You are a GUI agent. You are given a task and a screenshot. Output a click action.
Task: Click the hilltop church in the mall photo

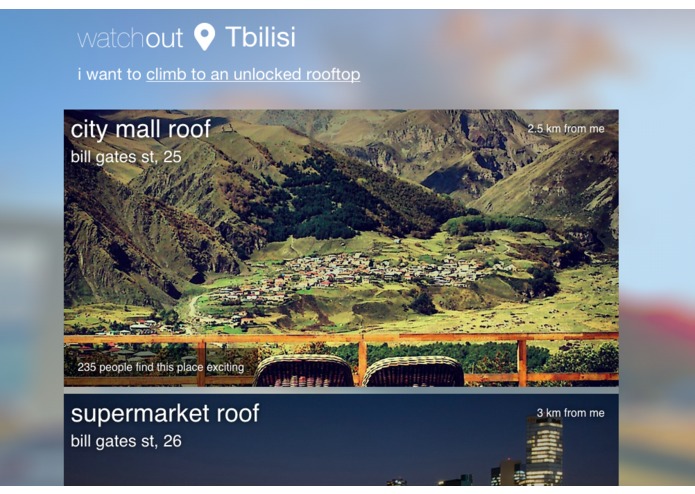click(x=227, y=128)
